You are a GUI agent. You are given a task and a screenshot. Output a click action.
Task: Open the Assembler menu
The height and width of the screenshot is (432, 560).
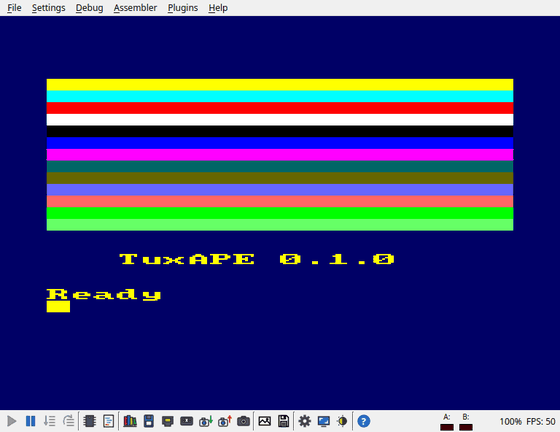[135, 8]
